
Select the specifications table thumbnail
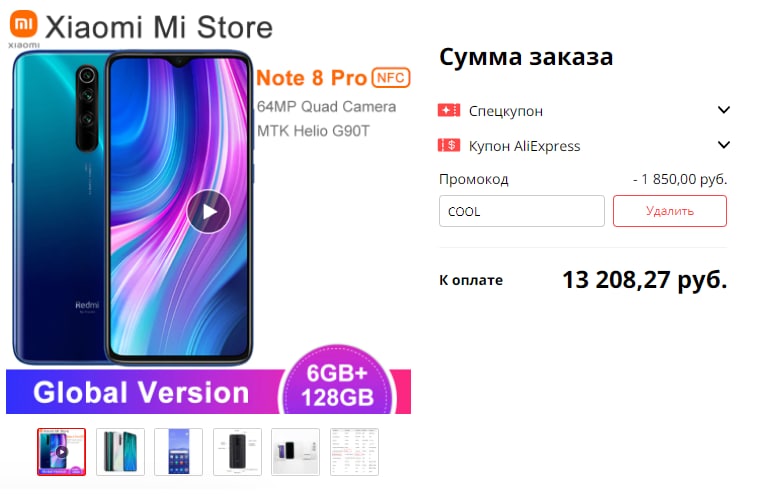[354, 452]
